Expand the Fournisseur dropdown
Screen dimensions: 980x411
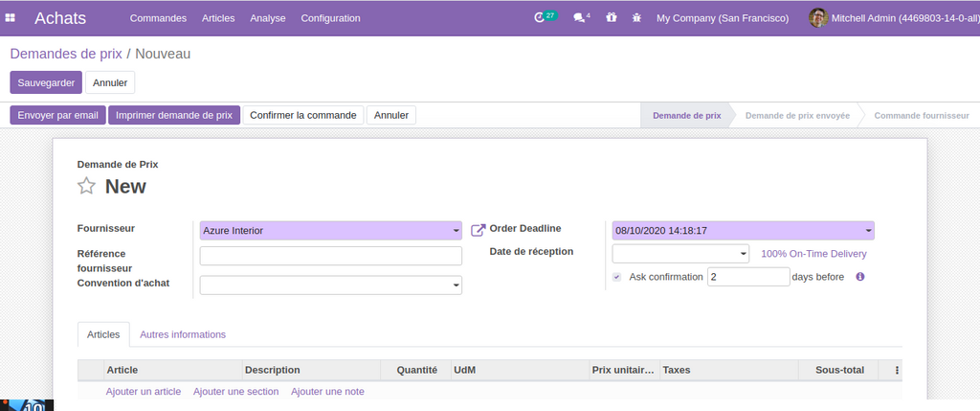click(330, 231)
